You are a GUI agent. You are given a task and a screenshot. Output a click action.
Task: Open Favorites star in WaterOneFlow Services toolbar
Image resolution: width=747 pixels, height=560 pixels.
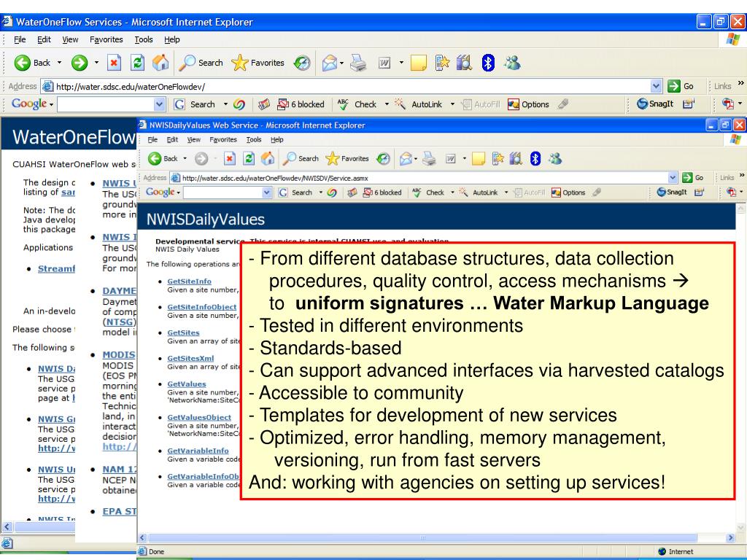click(x=258, y=63)
